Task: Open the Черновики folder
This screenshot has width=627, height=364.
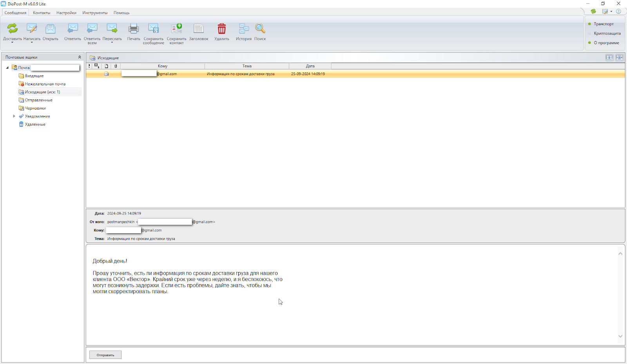Action: [35, 108]
